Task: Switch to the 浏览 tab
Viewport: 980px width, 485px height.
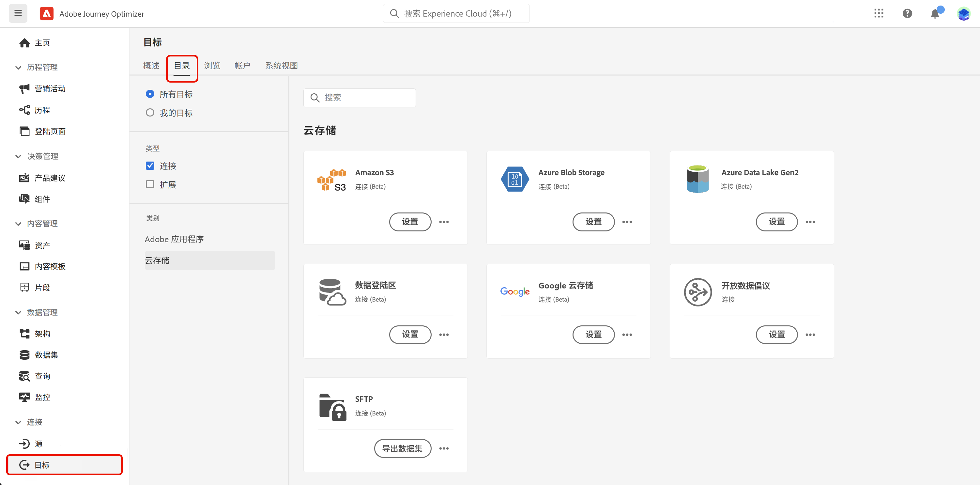Action: coord(212,66)
